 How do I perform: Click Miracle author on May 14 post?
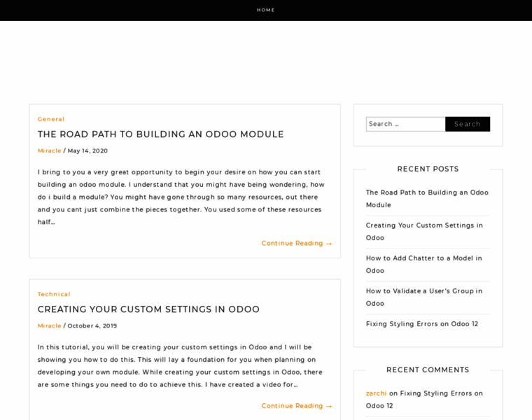coord(49,150)
